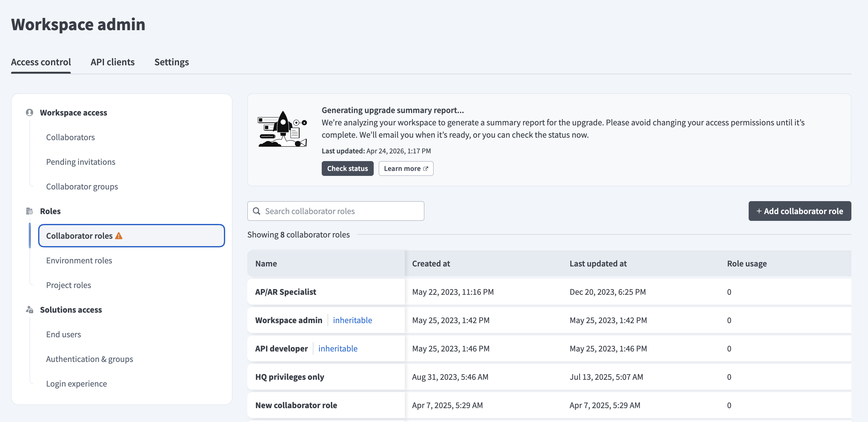Click the Workspace access person icon
868x422 pixels.
[x=29, y=113]
